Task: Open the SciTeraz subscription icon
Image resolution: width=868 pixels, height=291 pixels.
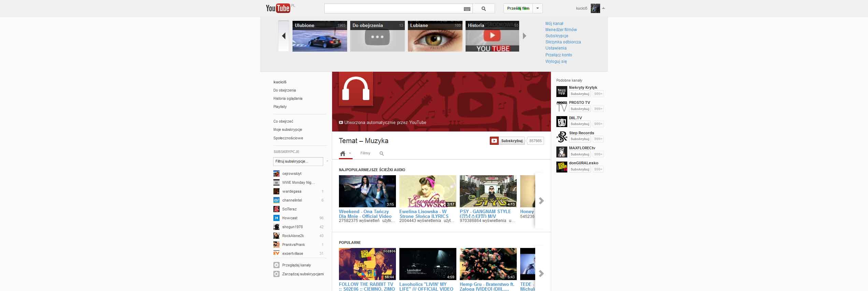Action: pos(276,209)
